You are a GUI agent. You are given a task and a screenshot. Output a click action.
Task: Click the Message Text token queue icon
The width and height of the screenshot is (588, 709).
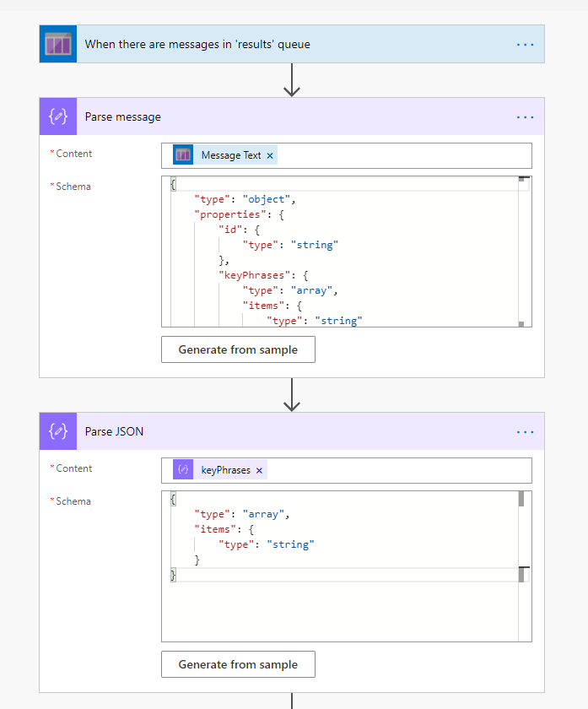click(183, 154)
